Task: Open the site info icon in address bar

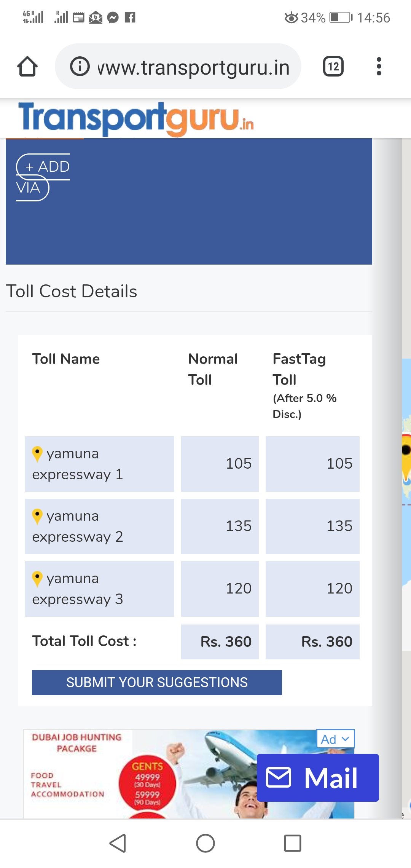Action: click(x=80, y=67)
